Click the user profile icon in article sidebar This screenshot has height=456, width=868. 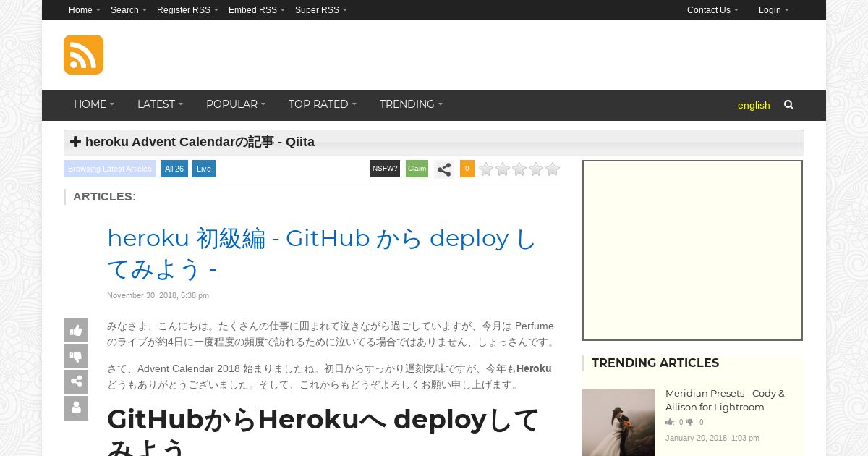76,408
